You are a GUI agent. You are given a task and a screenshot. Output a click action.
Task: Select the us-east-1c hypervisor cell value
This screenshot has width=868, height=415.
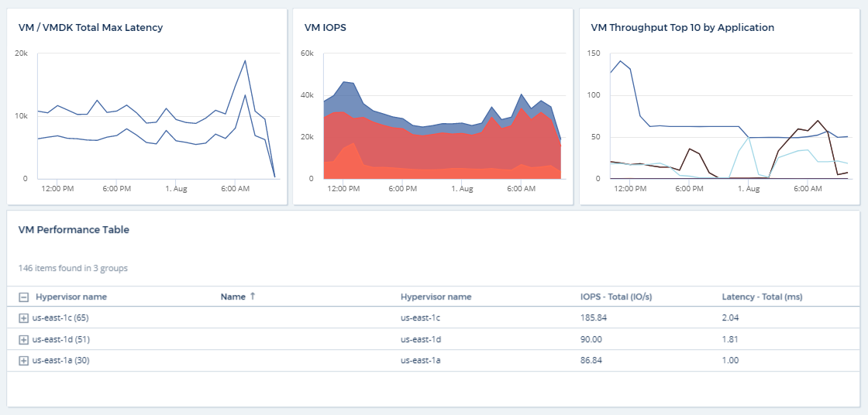pos(421,317)
